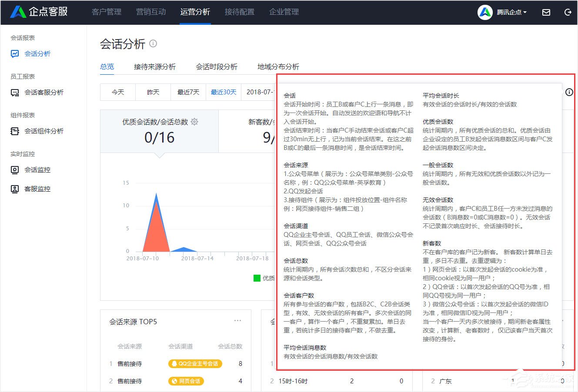The image size is (578, 392).
Task: Open the 地域分布分析 tab
Action: [277, 66]
